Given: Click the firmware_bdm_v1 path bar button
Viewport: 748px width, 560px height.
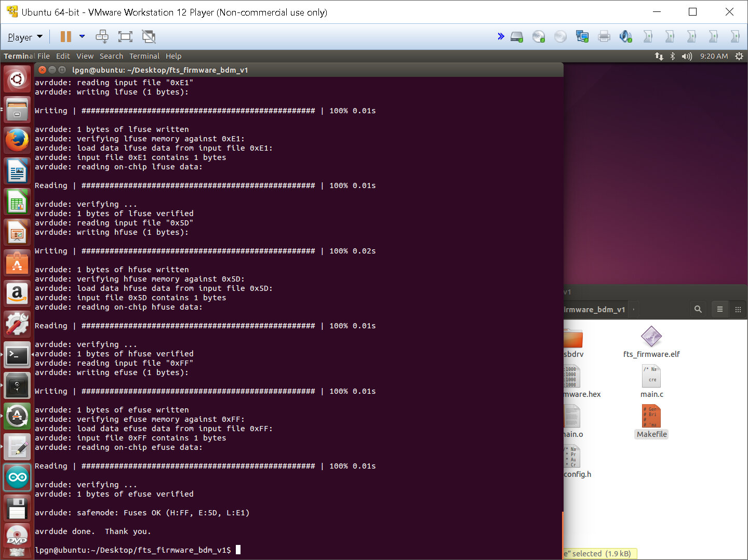Looking at the screenshot, I should [x=595, y=309].
